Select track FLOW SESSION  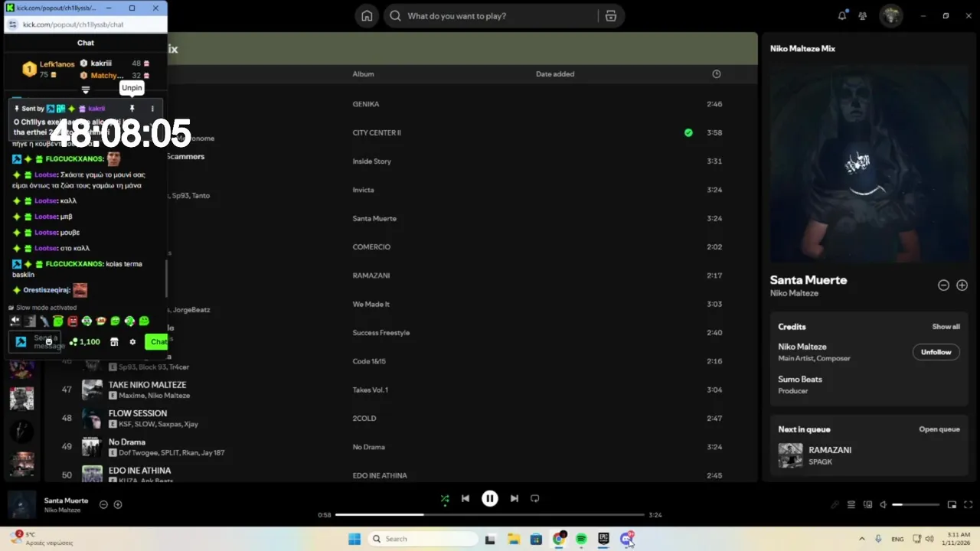(138, 413)
